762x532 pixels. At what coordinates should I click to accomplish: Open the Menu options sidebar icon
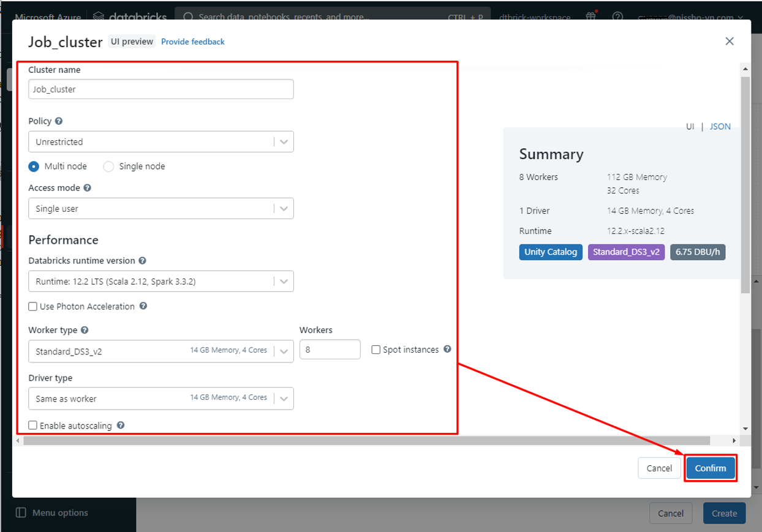(21, 512)
